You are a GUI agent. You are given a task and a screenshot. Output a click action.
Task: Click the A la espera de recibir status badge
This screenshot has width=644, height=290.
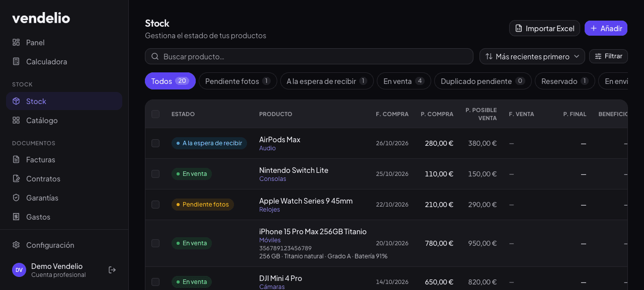(209, 143)
